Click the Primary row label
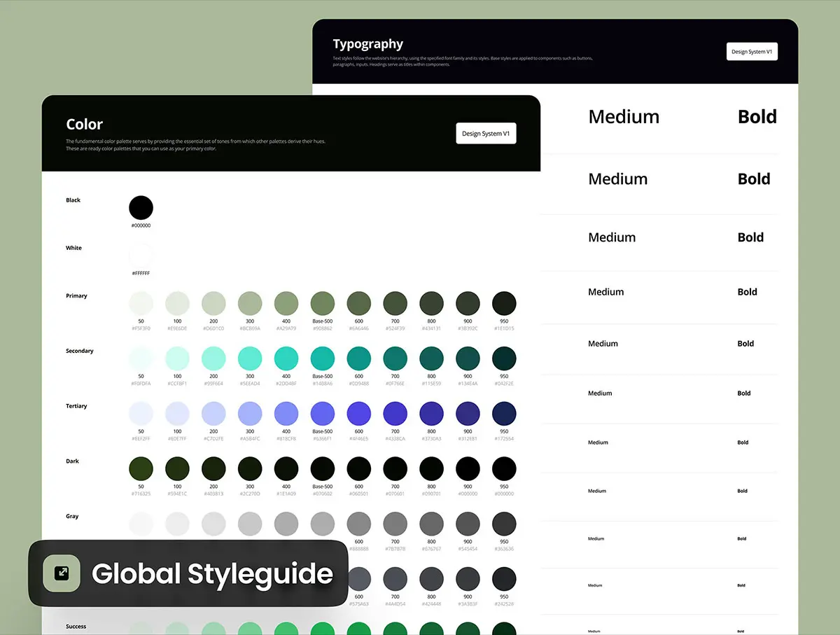This screenshot has width=840, height=635. [77, 296]
